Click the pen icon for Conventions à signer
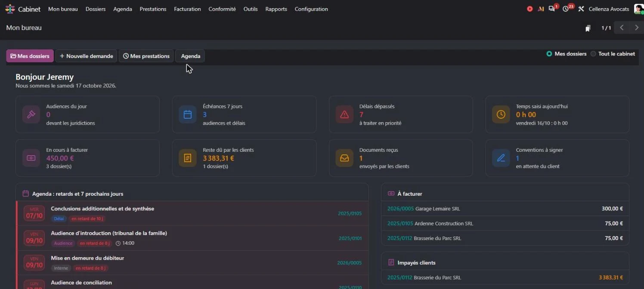This screenshot has width=644, height=289. point(501,158)
